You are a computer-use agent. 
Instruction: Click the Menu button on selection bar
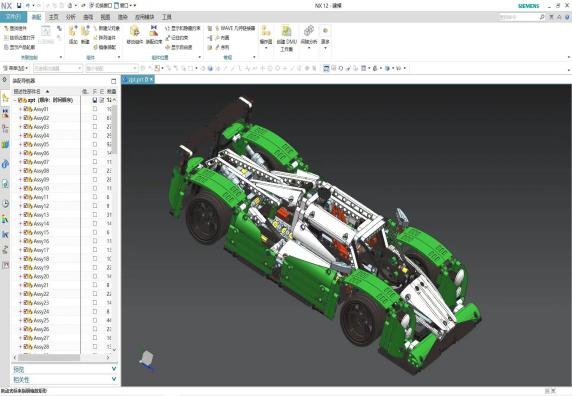(15, 68)
